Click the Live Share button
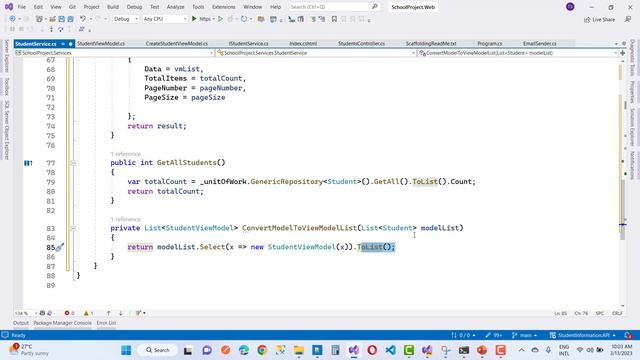Screen dimensions: 640x360 tap(599, 20)
